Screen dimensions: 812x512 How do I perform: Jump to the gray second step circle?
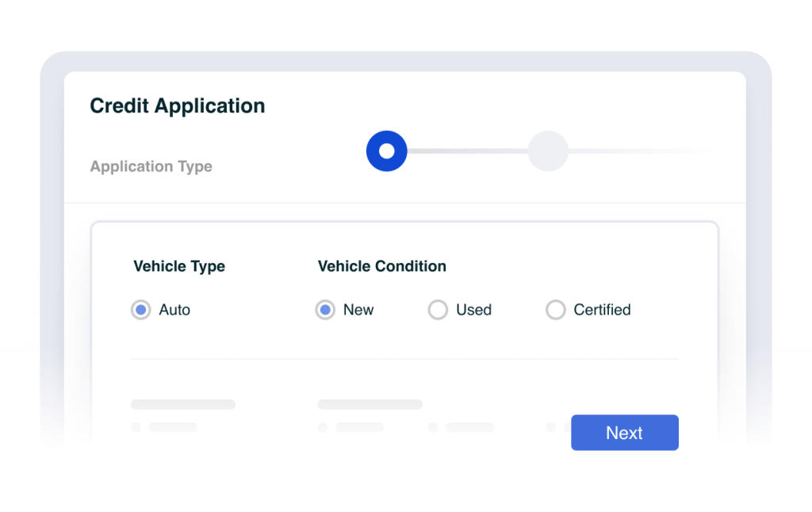pos(548,151)
